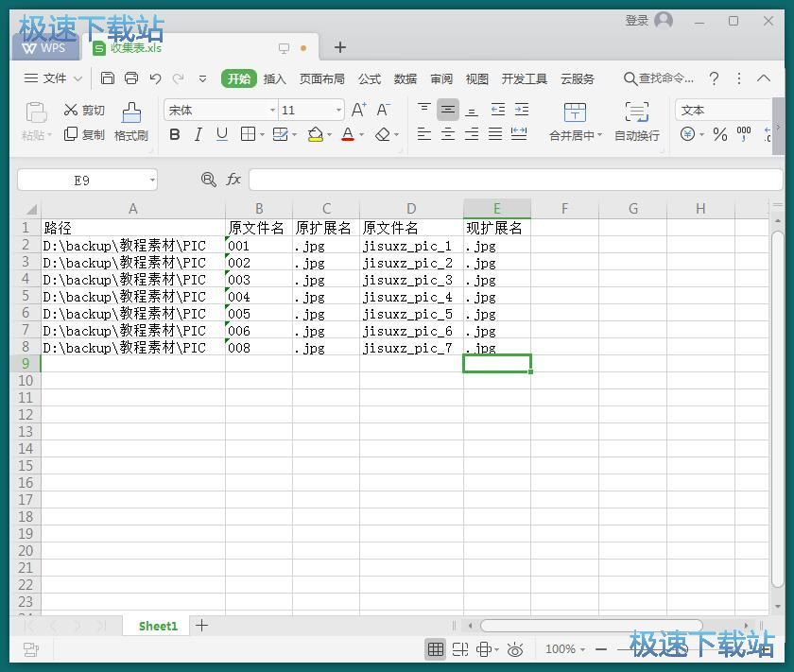794x672 pixels.
Task: Add a new sheet with the plus button
Action: [201, 625]
